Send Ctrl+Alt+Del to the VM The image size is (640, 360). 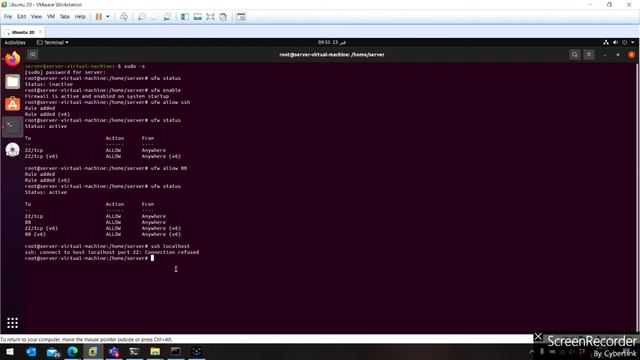pyautogui.click(x=124, y=17)
